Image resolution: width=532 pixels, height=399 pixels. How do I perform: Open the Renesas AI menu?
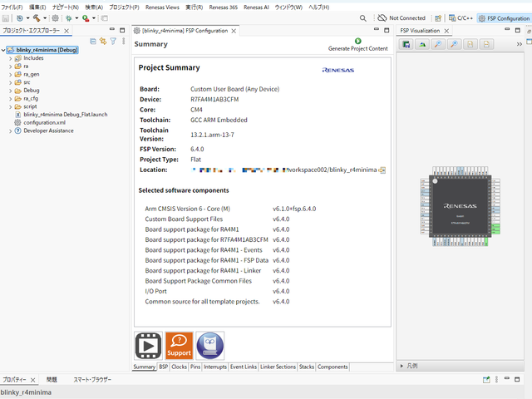tap(256, 7)
